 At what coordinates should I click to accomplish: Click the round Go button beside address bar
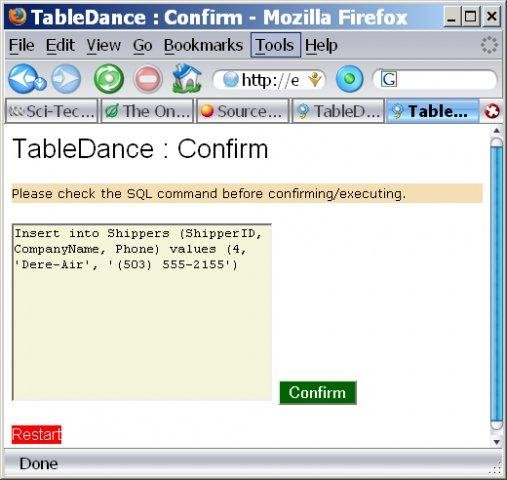click(x=349, y=79)
